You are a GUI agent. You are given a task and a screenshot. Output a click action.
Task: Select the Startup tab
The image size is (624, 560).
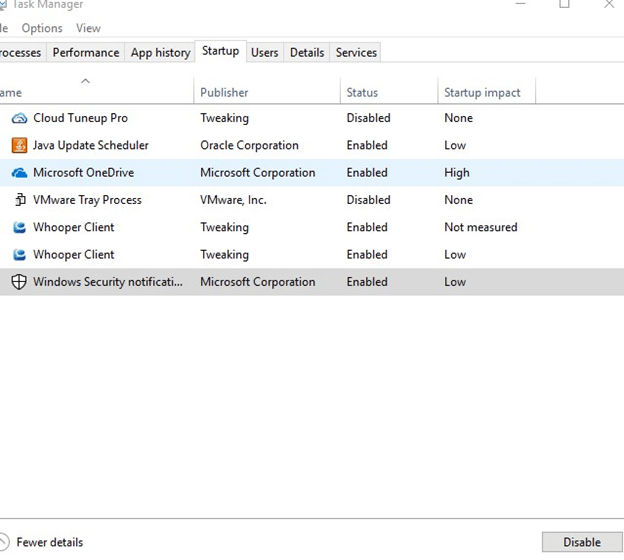point(220,51)
